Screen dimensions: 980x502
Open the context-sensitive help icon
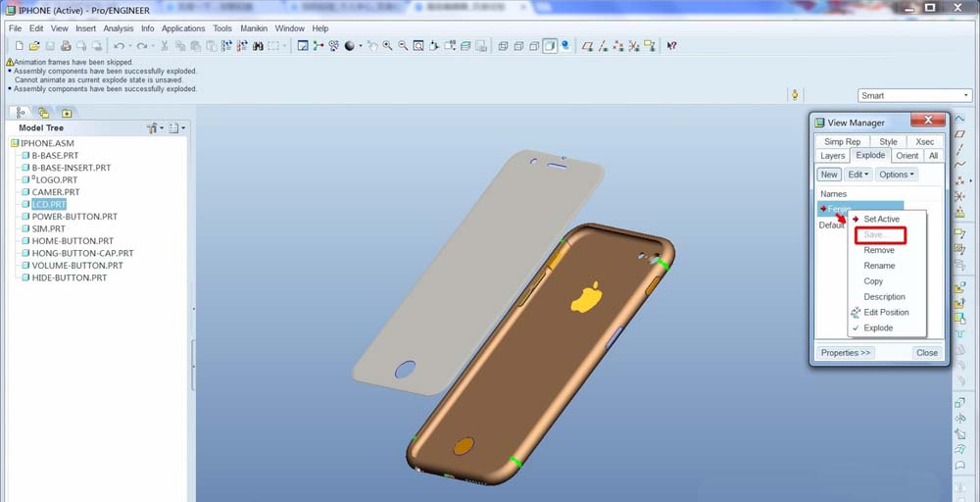click(x=671, y=46)
